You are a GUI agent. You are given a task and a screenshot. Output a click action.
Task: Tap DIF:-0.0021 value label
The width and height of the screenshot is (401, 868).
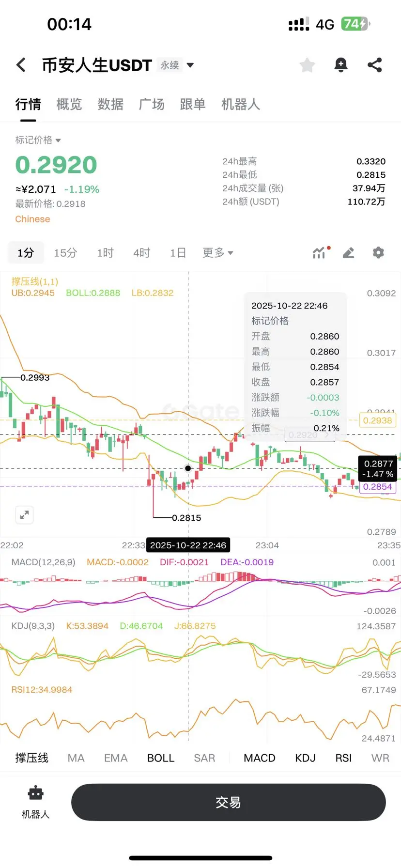pos(184,562)
